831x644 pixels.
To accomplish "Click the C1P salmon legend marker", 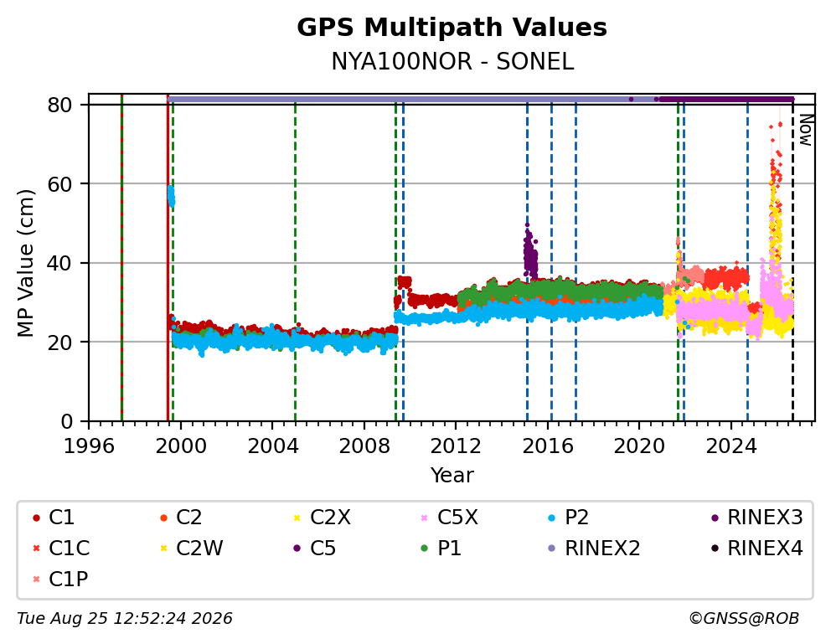I will click(x=36, y=579).
